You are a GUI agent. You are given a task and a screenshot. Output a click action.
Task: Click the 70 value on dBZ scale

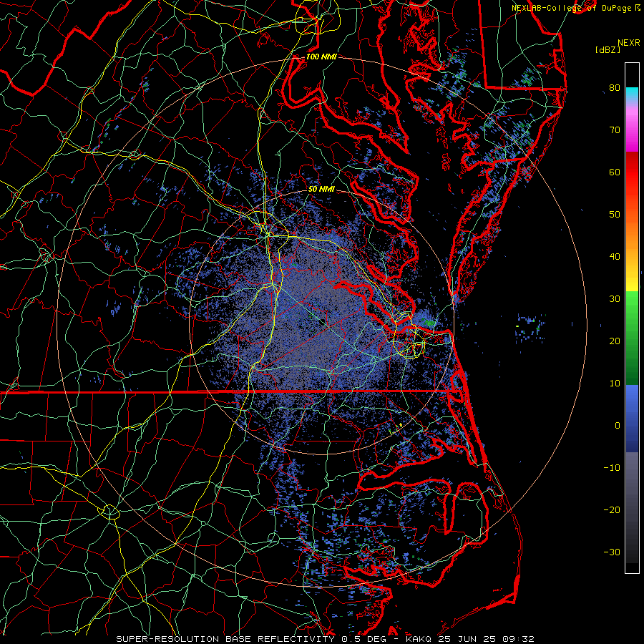[615, 130]
